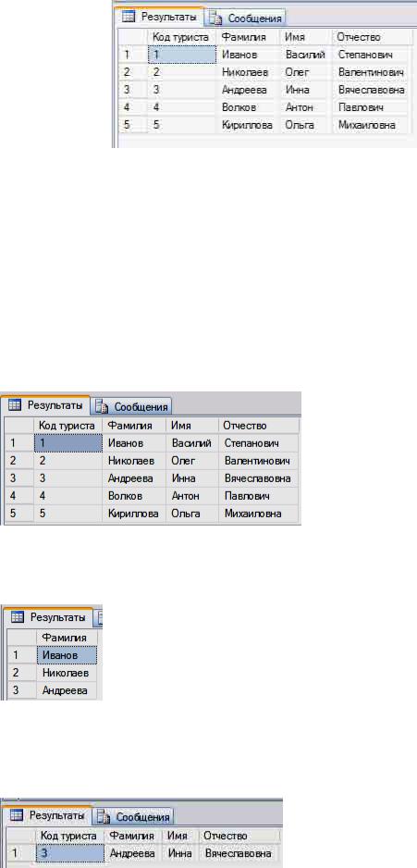The image size is (417, 868).
Task: Select cell Павлович in the topmost grid
Action: (371, 107)
